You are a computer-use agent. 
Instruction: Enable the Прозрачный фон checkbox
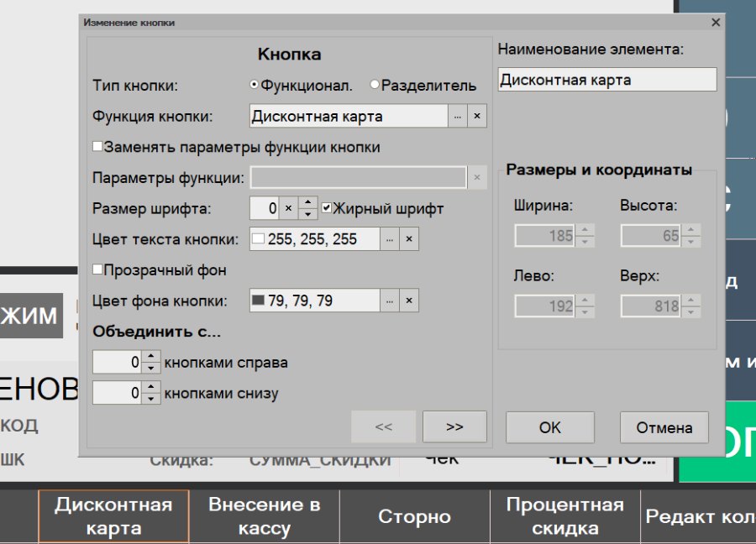click(x=97, y=269)
